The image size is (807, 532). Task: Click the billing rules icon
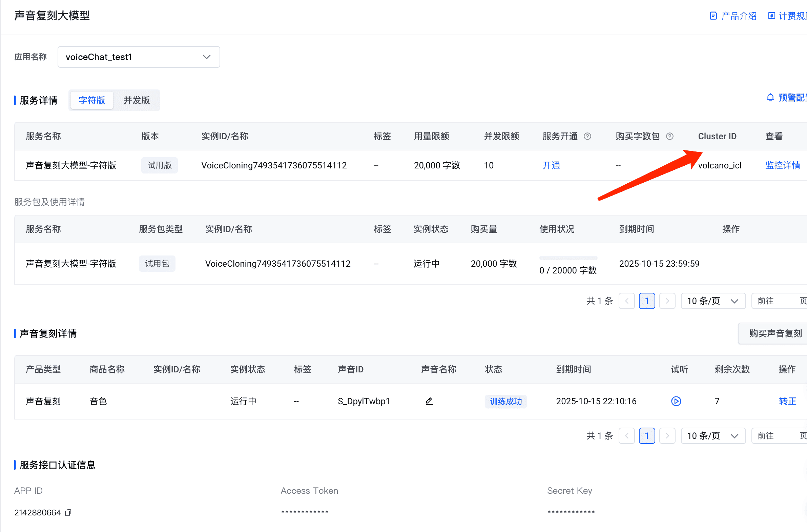point(771,16)
